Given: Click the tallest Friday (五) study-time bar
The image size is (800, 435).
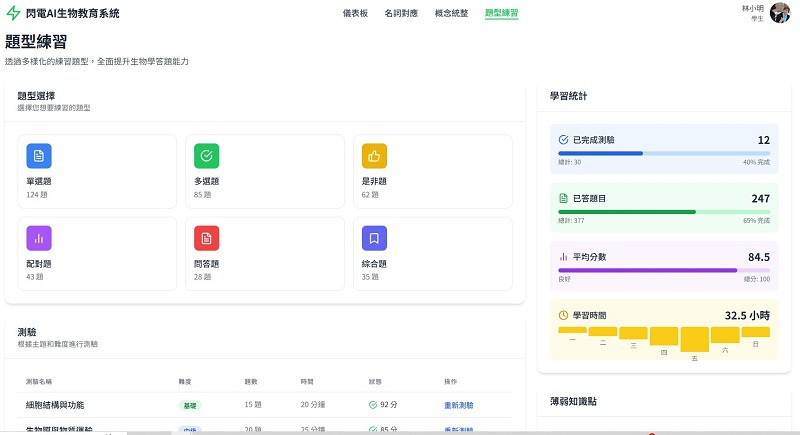Looking at the screenshot, I should tap(694, 338).
